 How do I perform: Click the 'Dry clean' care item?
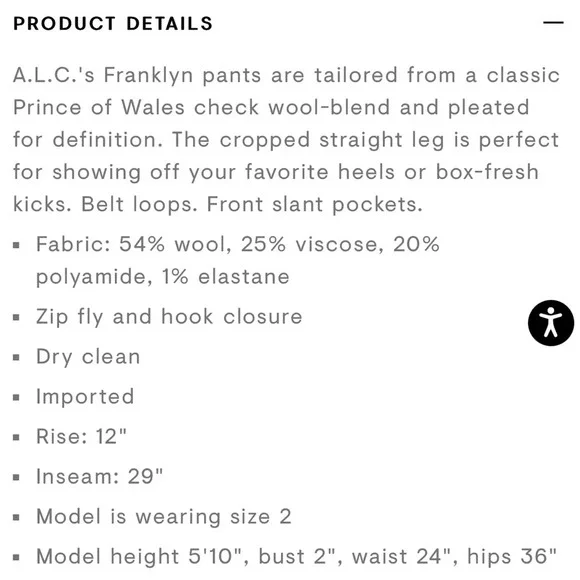coord(88,357)
